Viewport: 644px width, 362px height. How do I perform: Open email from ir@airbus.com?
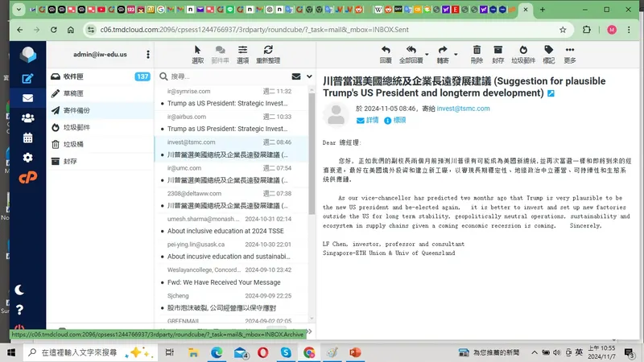231,123
